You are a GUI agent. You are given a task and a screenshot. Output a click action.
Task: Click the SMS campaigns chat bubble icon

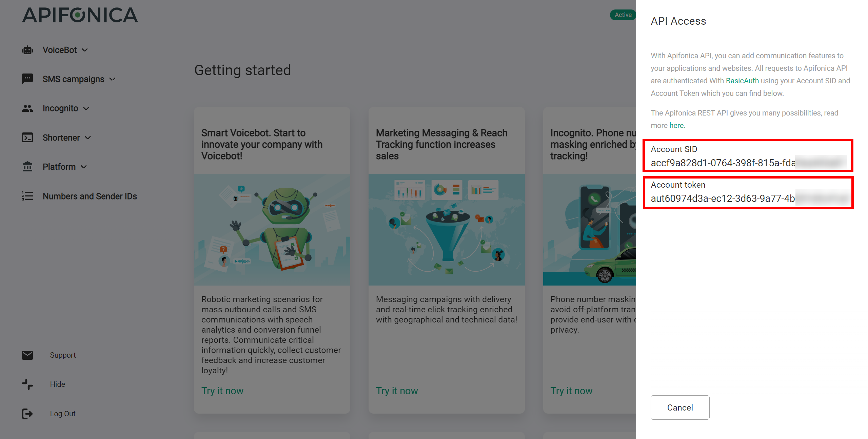tap(27, 79)
